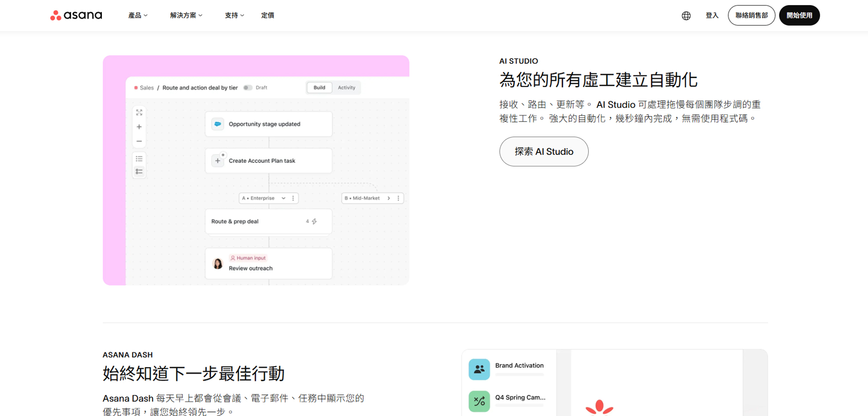Expand the B • Mid-Market branch chevron
Screen dimensions: 868x416
pos(389,198)
